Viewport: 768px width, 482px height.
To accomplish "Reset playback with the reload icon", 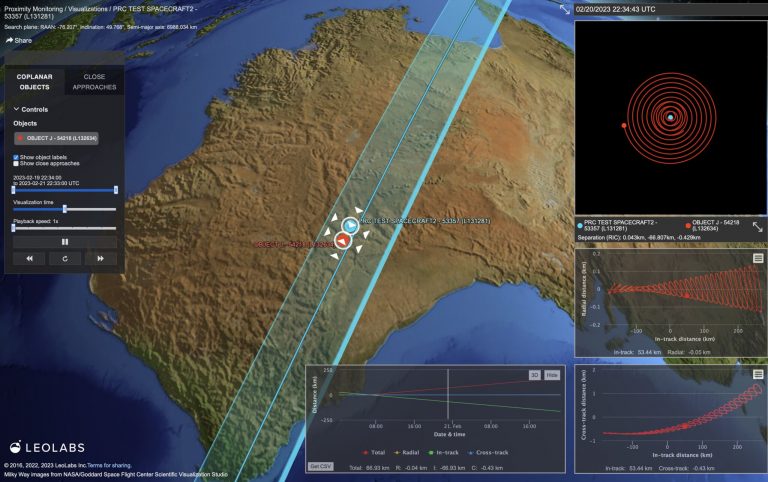I will pyautogui.click(x=65, y=258).
